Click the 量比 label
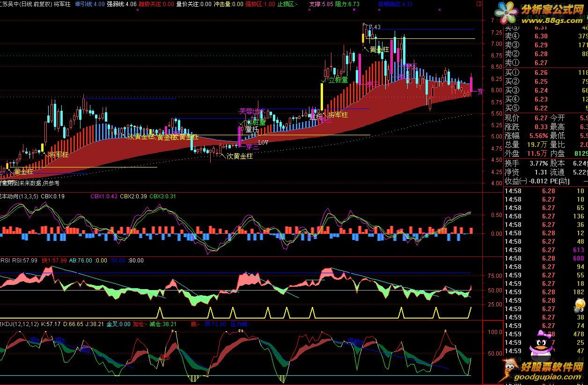 557,145
